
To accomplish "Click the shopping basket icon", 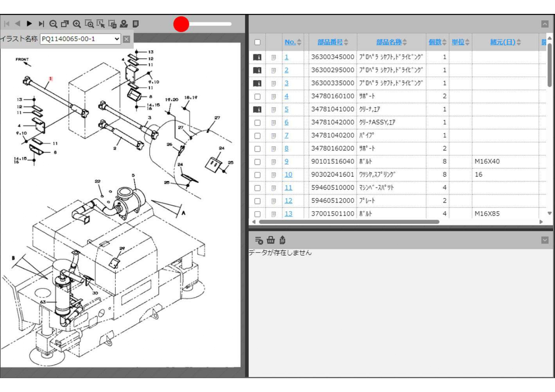I will click(x=271, y=240).
